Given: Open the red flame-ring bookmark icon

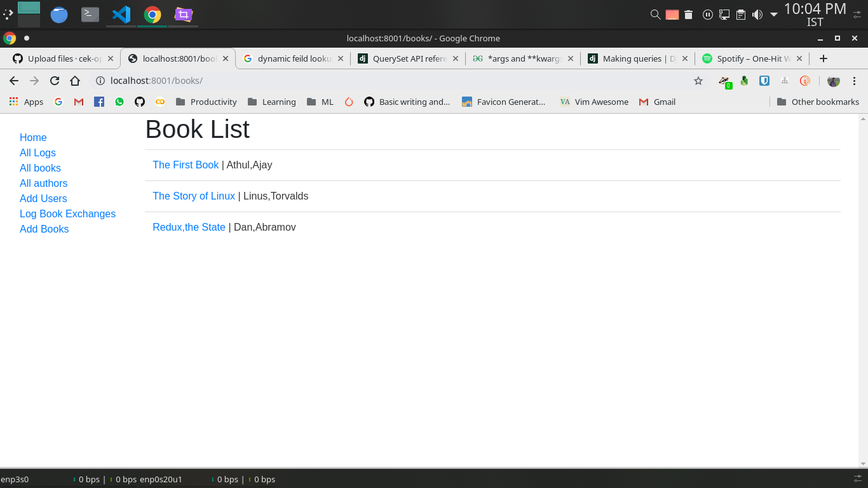Looking at the screenshot, I should 349,102.
